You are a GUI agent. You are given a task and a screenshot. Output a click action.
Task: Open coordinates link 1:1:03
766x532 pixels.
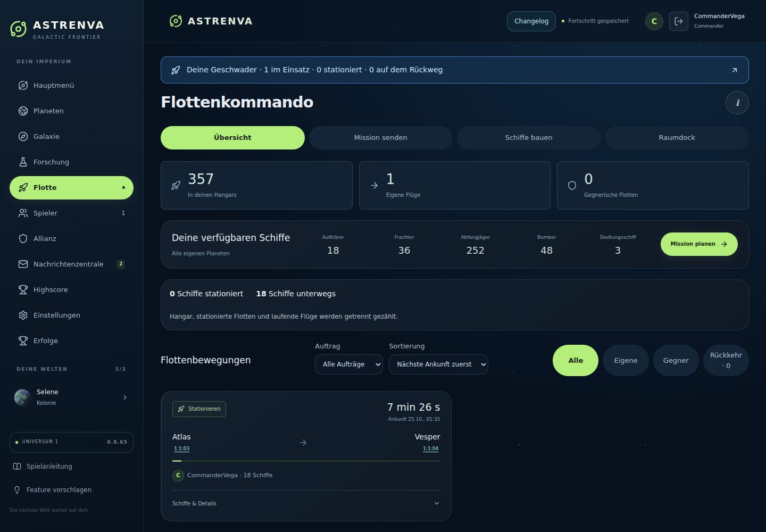(181, 448)
